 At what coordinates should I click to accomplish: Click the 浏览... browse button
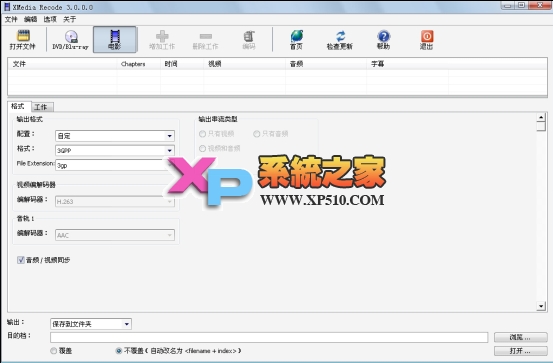pyautogui.click(x=521, y=337)
